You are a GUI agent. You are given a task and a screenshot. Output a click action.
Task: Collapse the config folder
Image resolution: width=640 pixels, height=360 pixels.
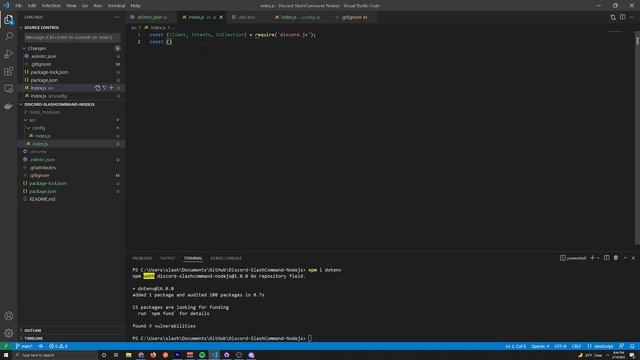(x=38, y=128)
